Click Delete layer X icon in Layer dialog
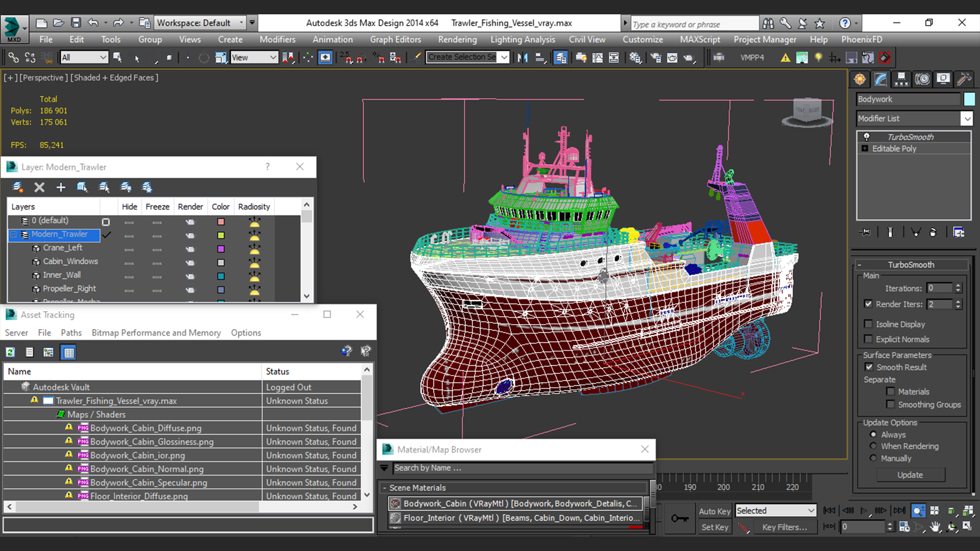Screen dimensions: 980x551 39,187
